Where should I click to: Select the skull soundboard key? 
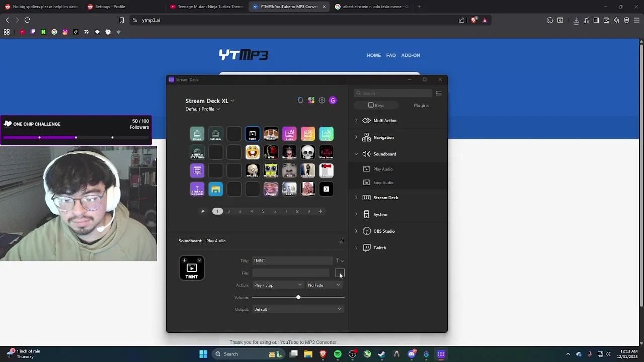coord(308,152)
